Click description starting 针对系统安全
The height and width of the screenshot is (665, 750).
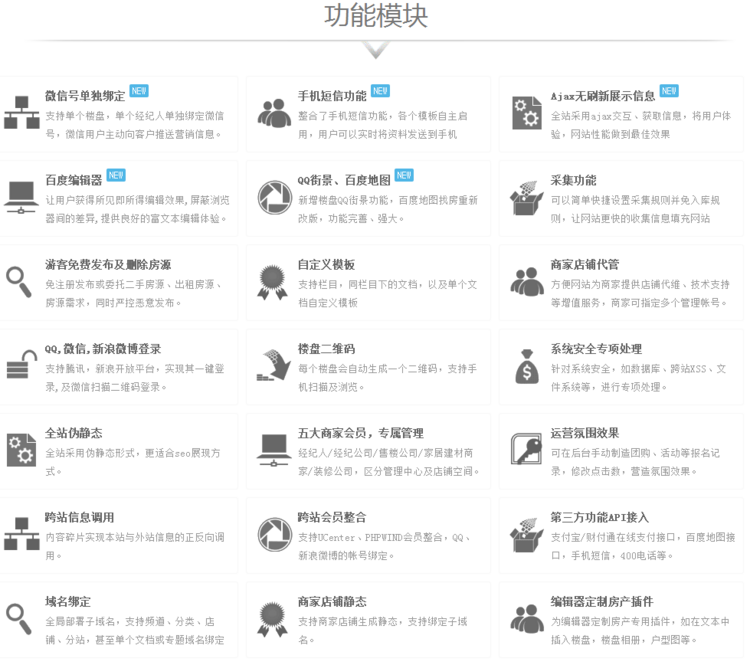(x=639, y=378)
